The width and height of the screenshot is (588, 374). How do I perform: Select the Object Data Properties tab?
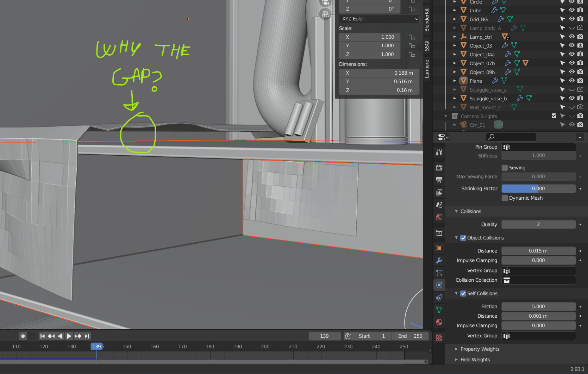[x=439, y=310]
